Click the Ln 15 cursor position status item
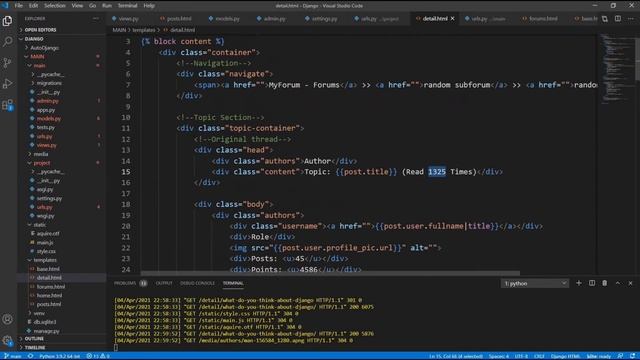The width and height of the screenshot is (640, 360). click(x=456, y=356)
